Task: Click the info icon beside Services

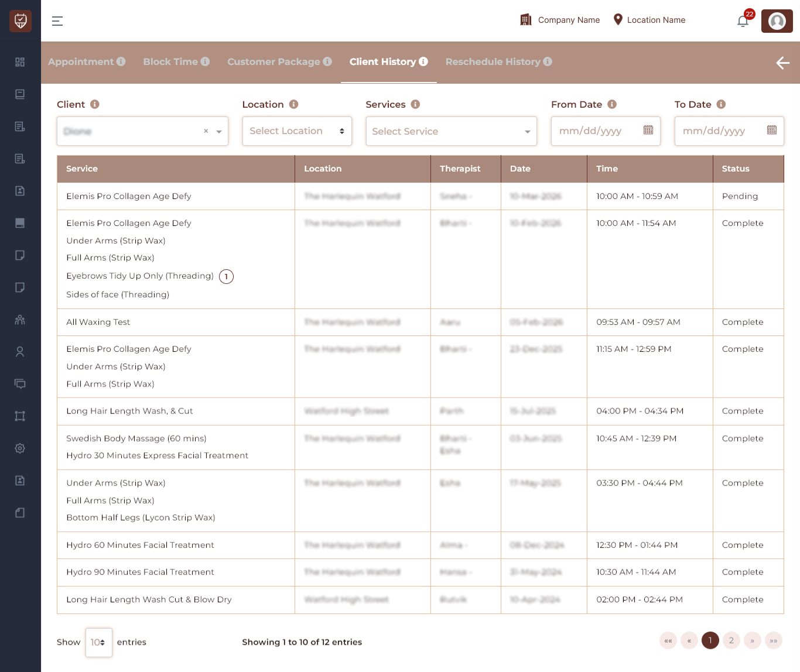Action: click(415, 104)
